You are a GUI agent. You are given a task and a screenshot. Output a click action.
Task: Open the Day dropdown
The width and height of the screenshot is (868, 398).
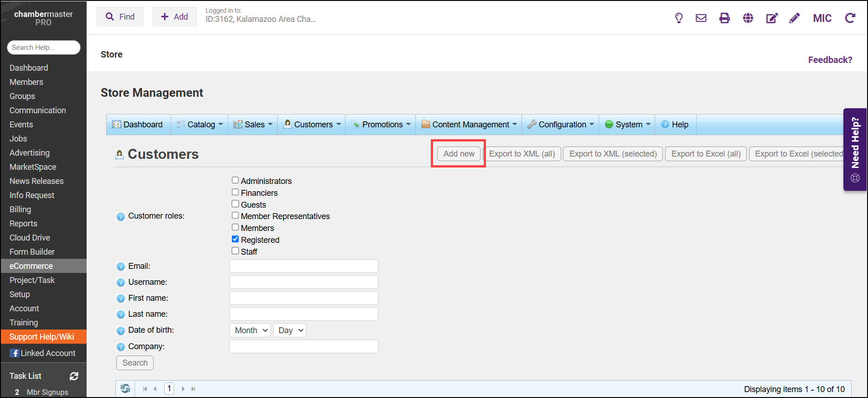click(x=289, y=330)
